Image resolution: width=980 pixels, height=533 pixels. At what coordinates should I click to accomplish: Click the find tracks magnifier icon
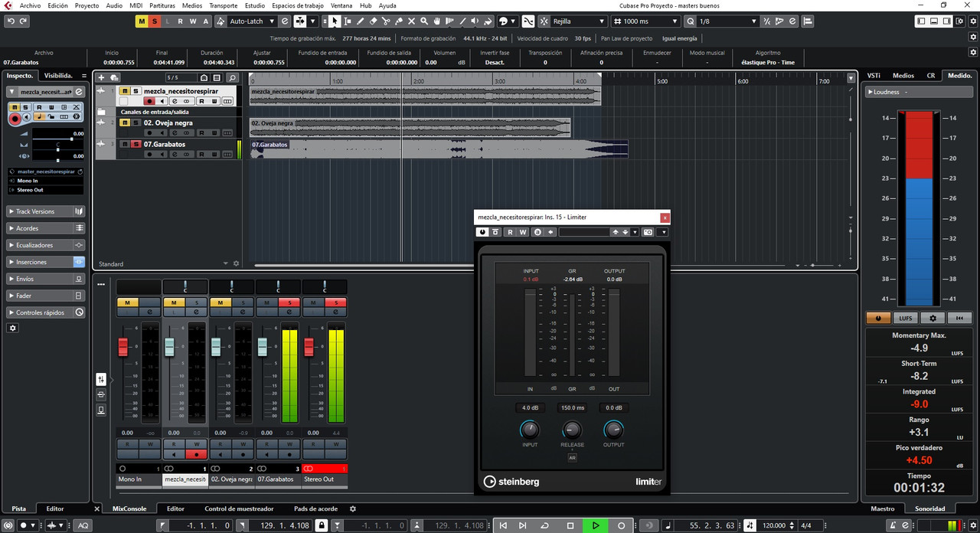click(x=232, y=77)
